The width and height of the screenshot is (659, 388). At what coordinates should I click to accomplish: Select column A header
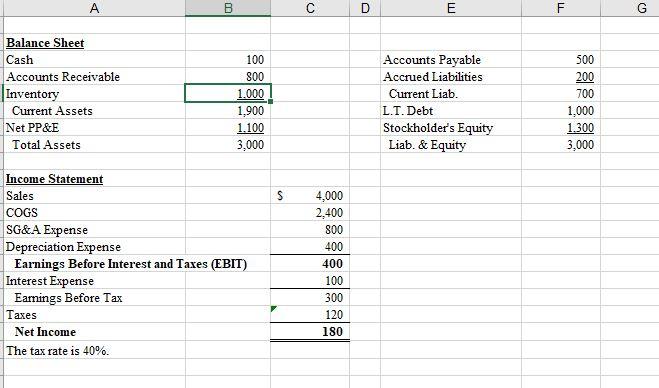point(95,8)
